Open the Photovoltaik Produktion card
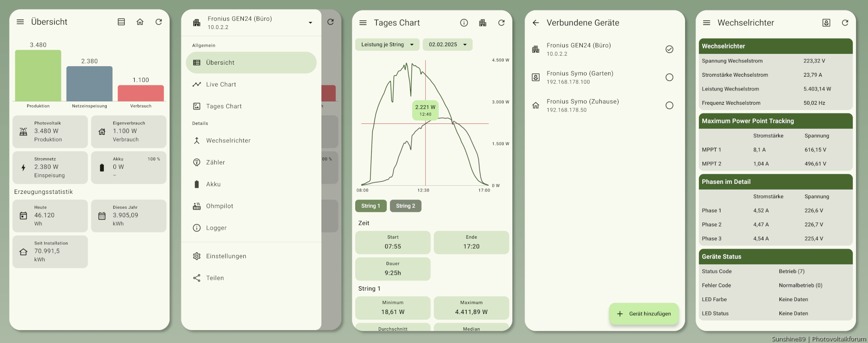 coord(50,131)
